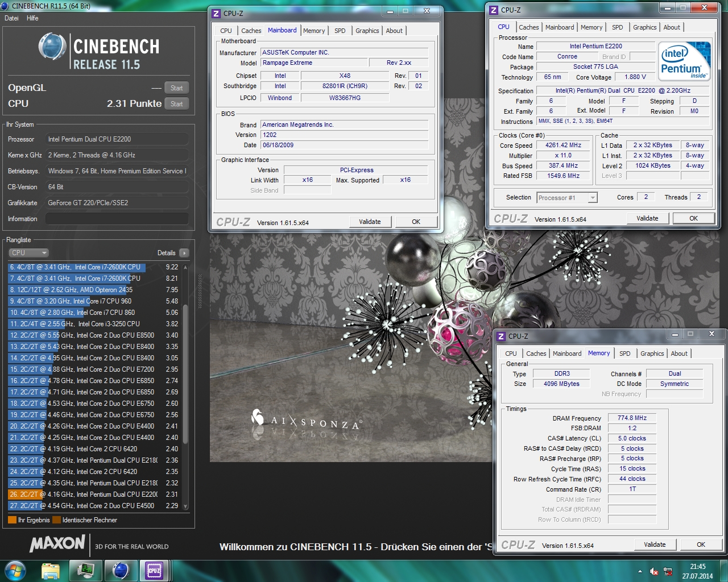Click the ranking list scrollbar thumb
This screenshot has width=728, height=582.
coord(185,373)
